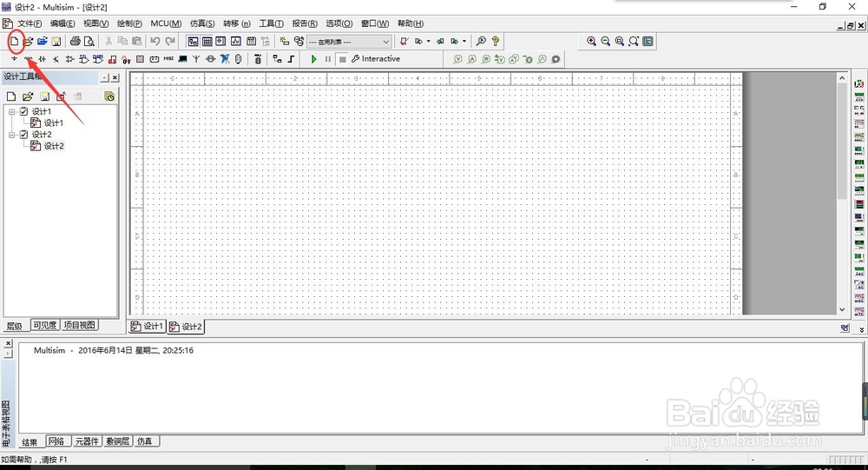The width and height of the screenshot is (868, 470).
Task: Switch to the 仿真 spreadsheet tab
Action: tap(145, 441)
